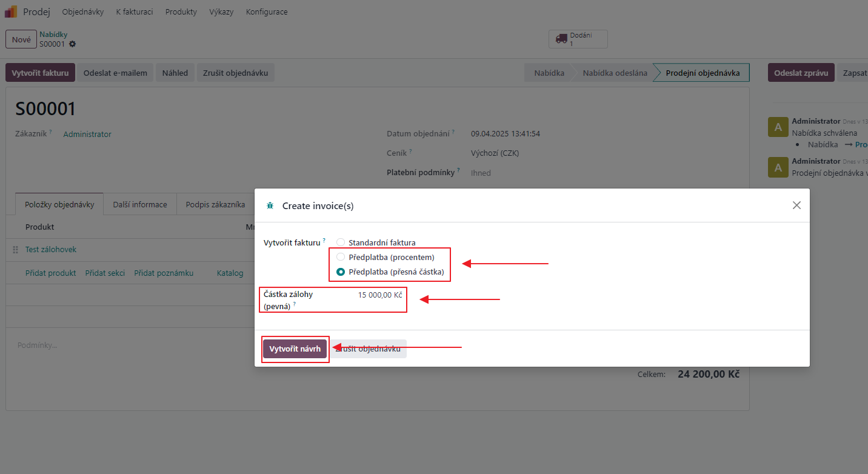
Task: Switch to Další informace tab
Action: pyautogui.click(x=140, y=204)
